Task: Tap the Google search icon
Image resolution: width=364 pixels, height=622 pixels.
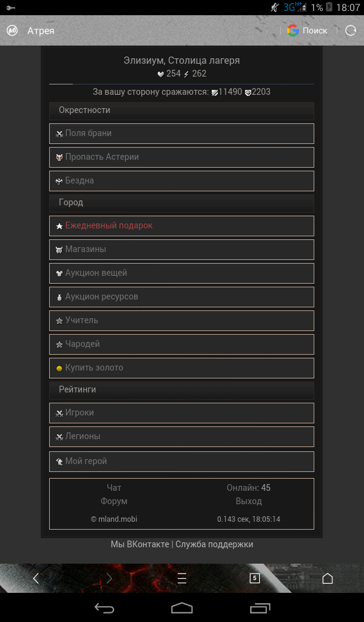Action: pyautogui.click(x=292, y=30)
